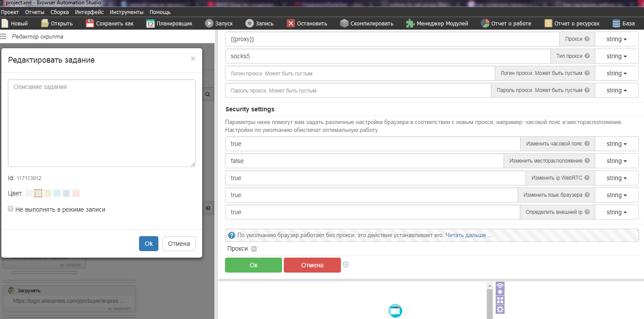Select the light gray color swatch

29,193
